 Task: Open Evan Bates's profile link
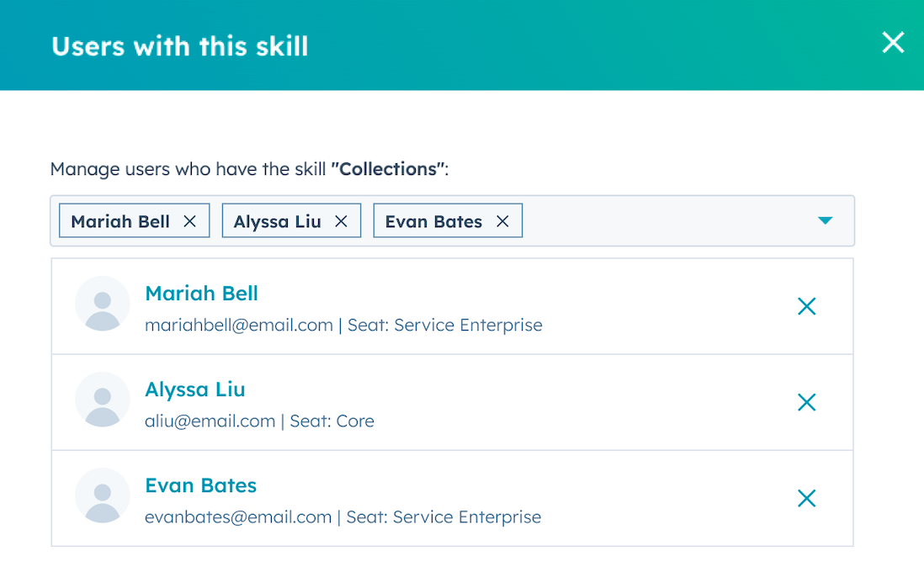click(200, 485)
